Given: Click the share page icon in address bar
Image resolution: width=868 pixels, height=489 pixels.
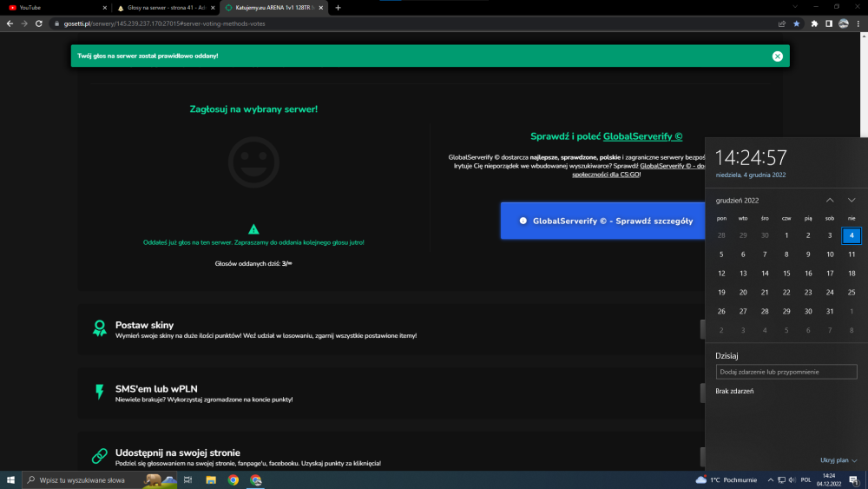Looking at the screenshot, I should tap(782, 23).
